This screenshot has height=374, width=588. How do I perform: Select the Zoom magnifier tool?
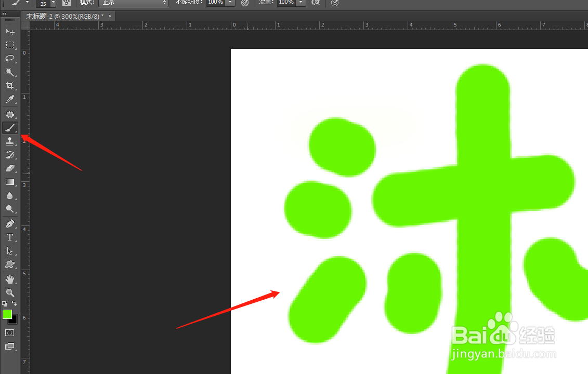(10, 292)
